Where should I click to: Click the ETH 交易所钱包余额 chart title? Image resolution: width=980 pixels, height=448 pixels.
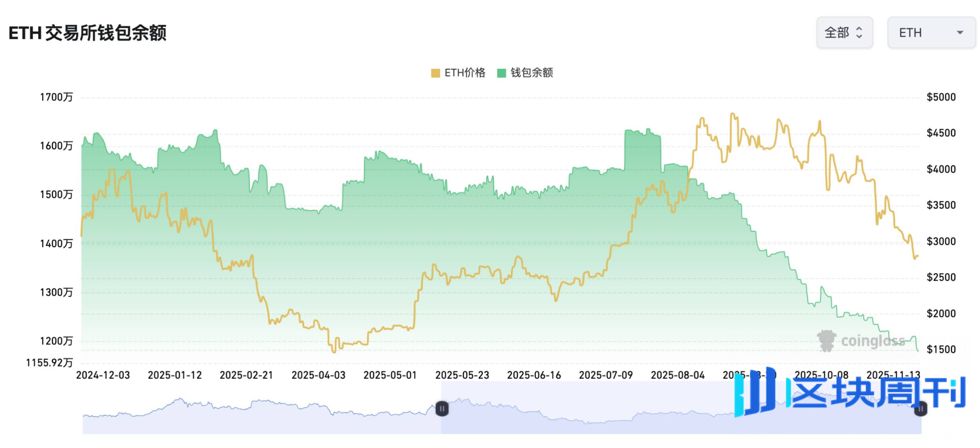click(87, 33)
